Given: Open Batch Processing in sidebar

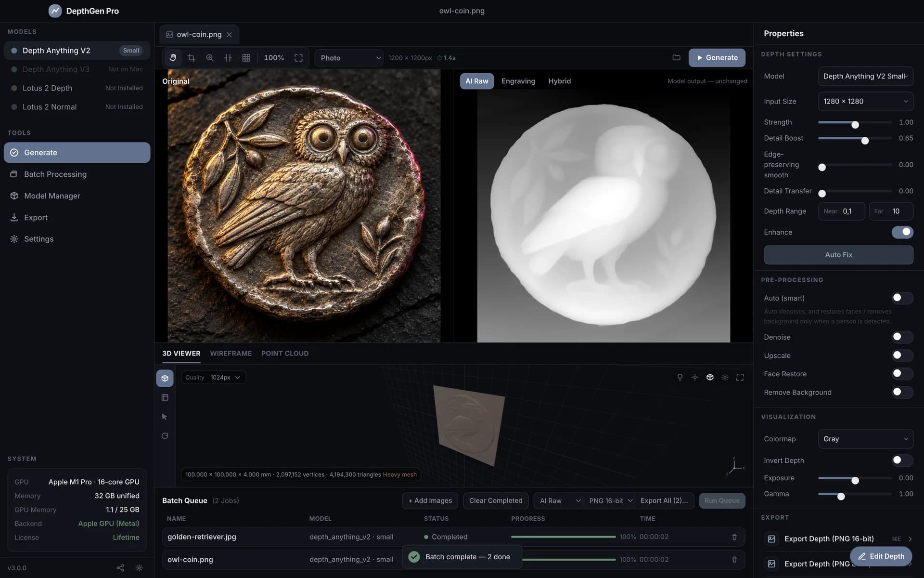Looking at the screenshot, I should coord(77,174).
